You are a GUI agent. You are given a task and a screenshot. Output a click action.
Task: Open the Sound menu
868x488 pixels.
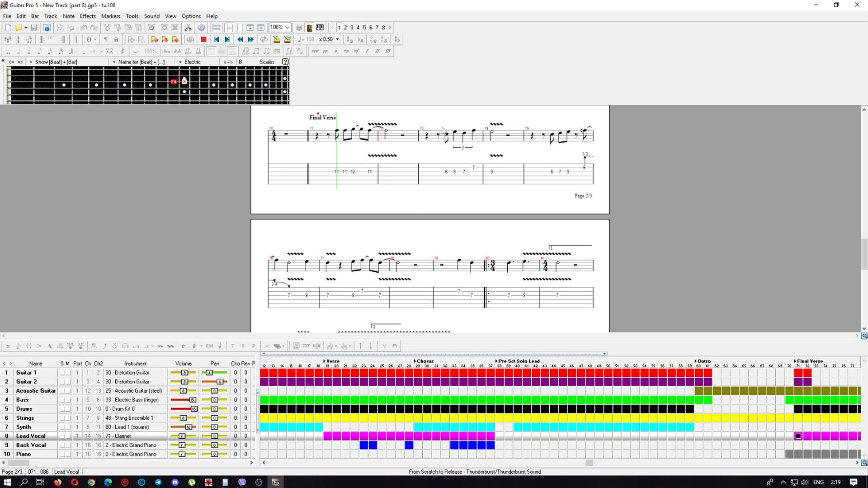[152, 16]
